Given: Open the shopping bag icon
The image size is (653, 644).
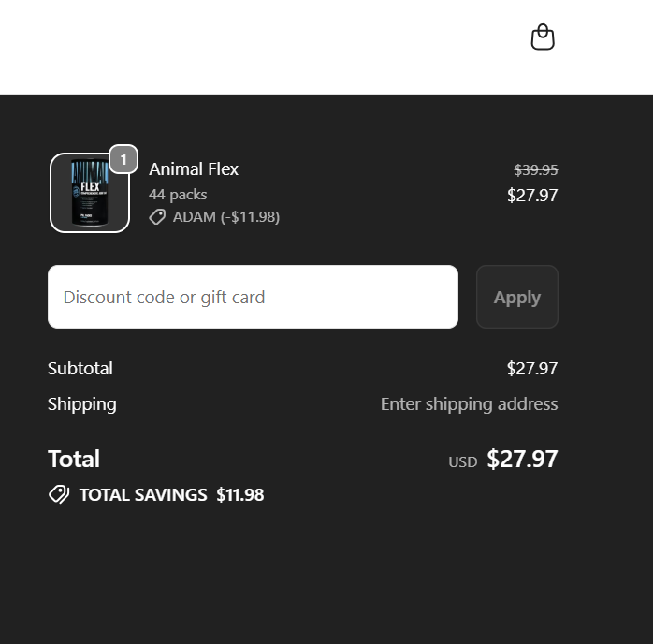Looking at the screenshot, I should click(x=543, y=37).
